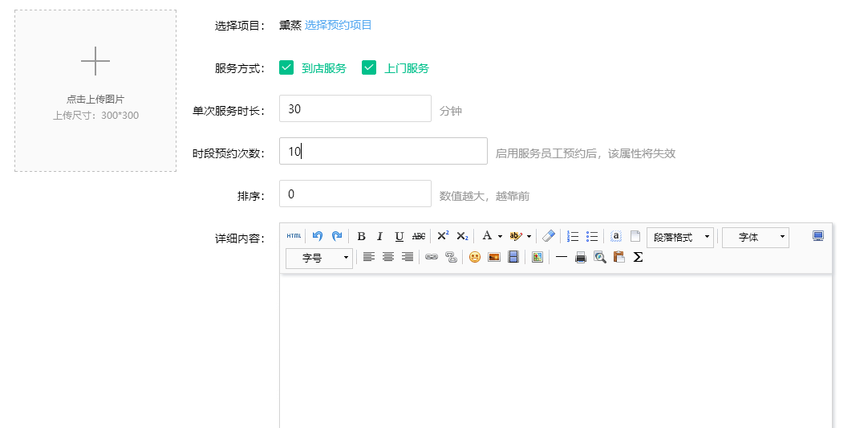Preview content with magnifier icon
This screenshot has width=868, height=428.
click(x=600, y=257)
